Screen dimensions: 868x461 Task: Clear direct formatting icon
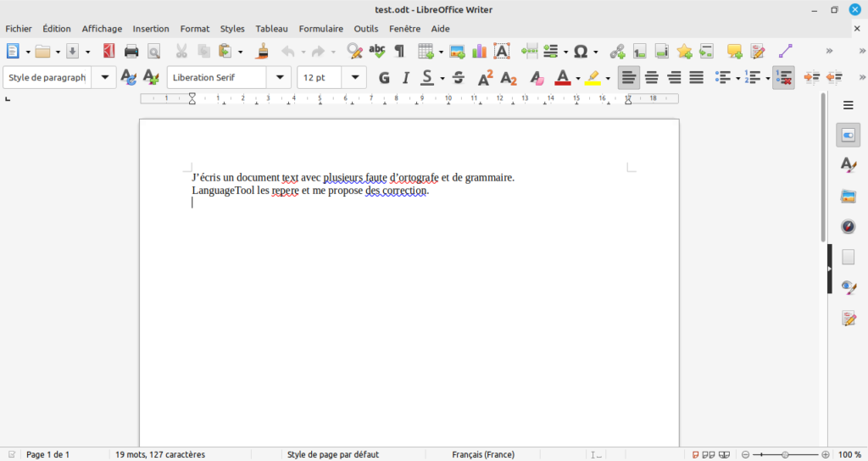tap(537, 77)
